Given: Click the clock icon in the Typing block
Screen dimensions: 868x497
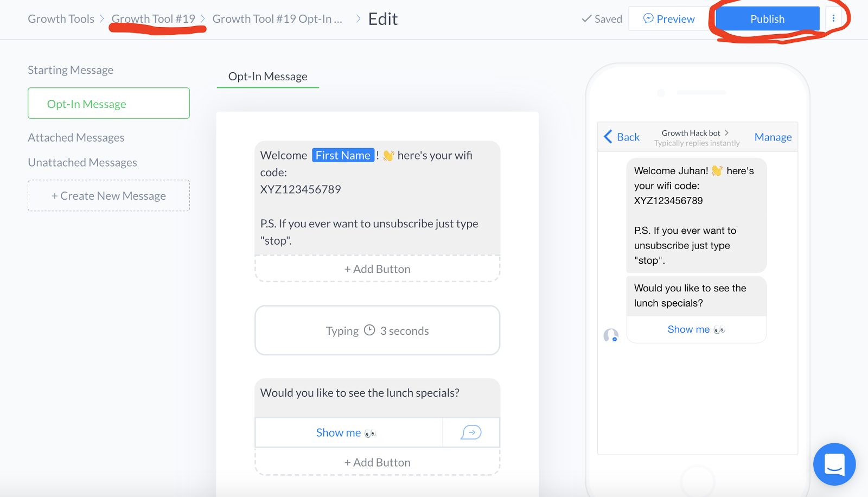Looking at the screenshot, I should click(370, 330).
